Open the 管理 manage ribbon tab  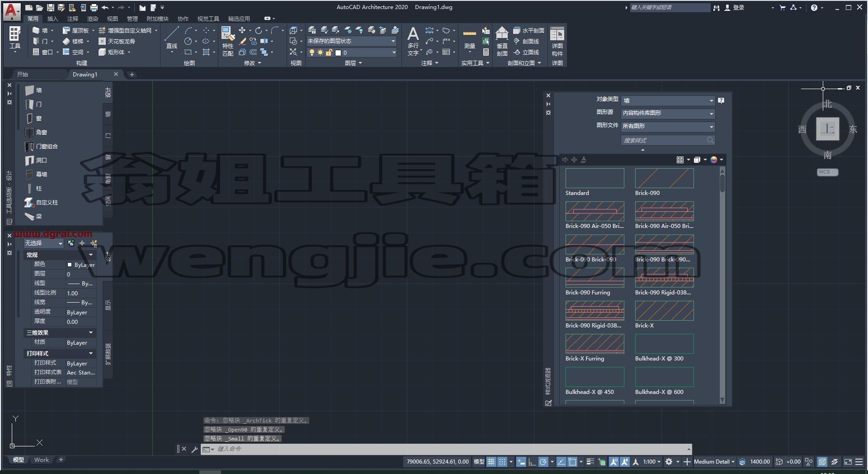(132, 19)
